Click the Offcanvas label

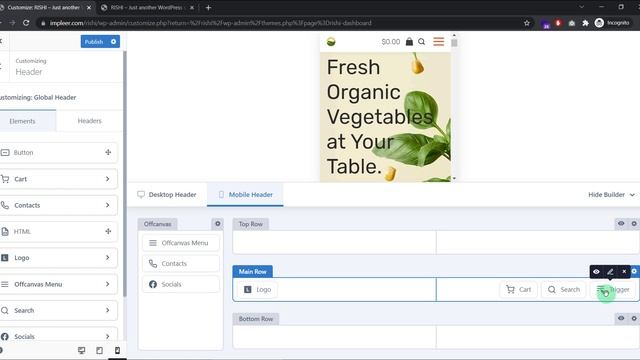click(x=158, y=224)
